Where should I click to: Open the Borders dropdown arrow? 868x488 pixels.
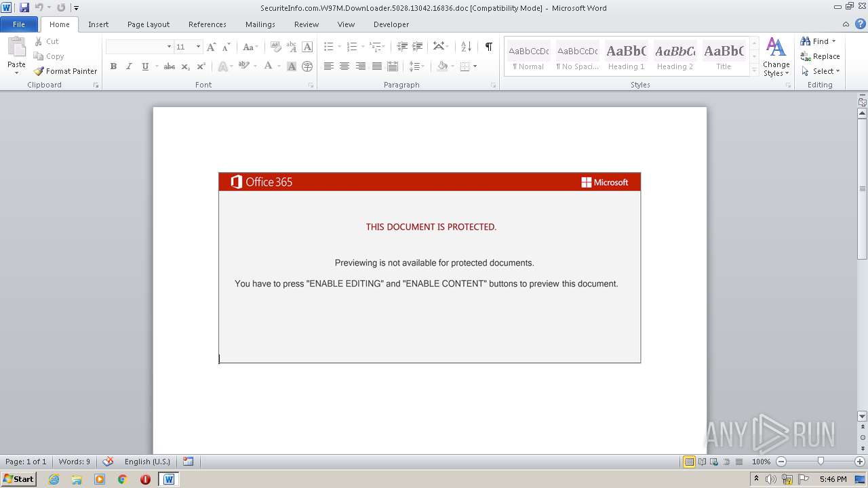point(475,66)
